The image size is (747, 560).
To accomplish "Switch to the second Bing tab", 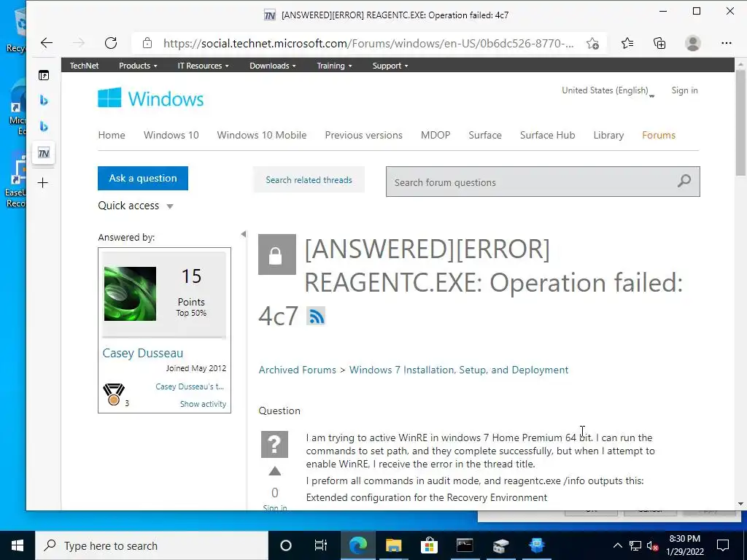I will click(x=43, y=126).
